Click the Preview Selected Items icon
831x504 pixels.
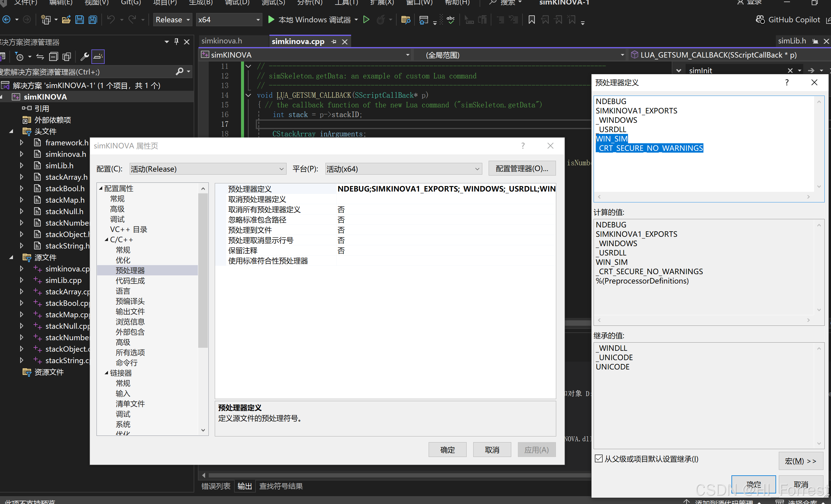[x=98, y=57]
